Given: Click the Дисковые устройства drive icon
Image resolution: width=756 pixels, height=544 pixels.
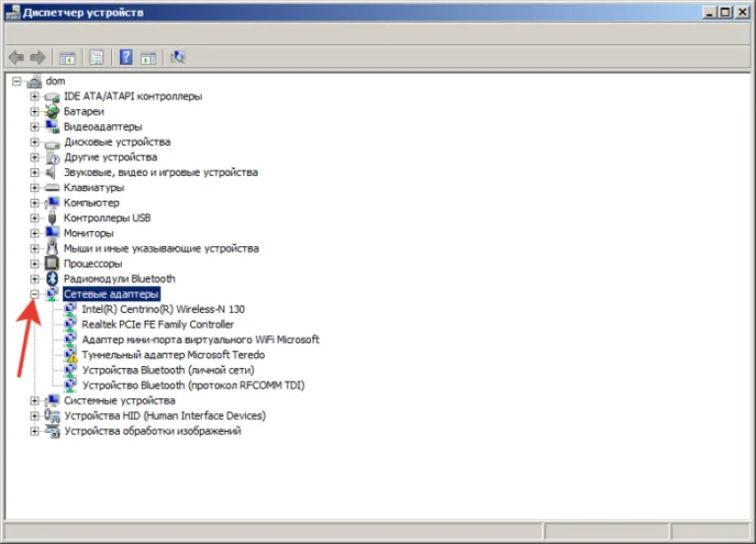Looking at the screenshot, I should coord(52,143).
